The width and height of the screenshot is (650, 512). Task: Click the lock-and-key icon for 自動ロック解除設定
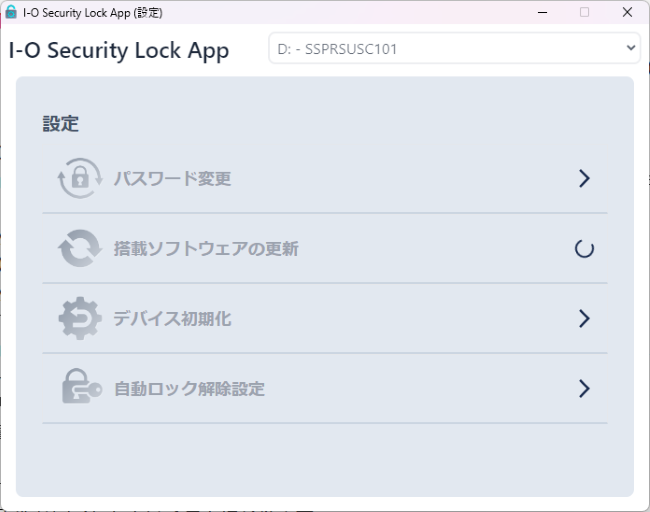[80, 388]
